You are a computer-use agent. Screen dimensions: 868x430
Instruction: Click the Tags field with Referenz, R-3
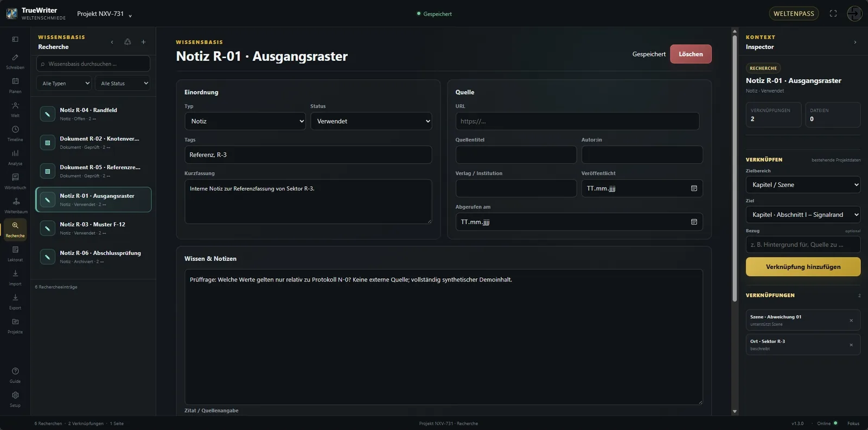[x=308, y=155]
